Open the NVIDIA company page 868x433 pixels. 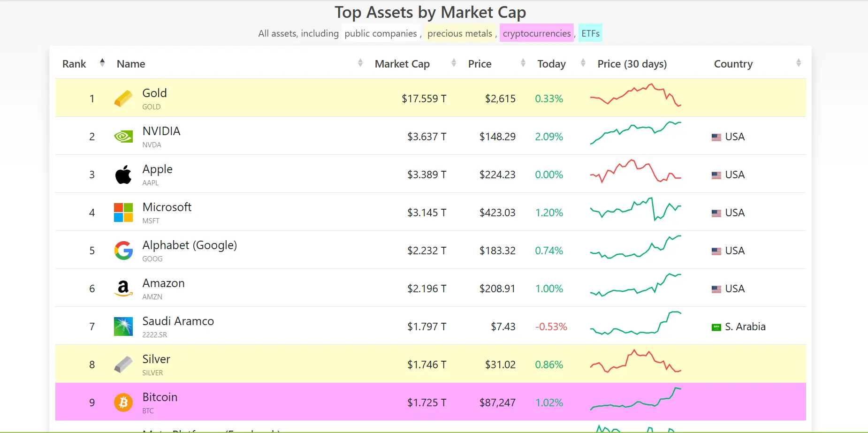click(x=161, y=131)
